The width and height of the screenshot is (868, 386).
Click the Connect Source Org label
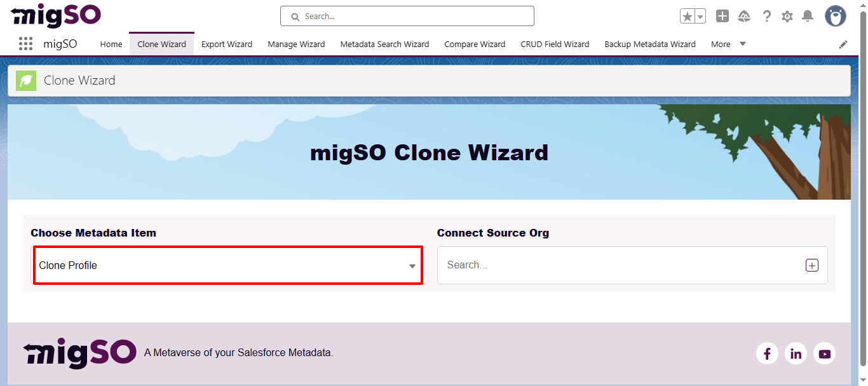coord(493,233)
